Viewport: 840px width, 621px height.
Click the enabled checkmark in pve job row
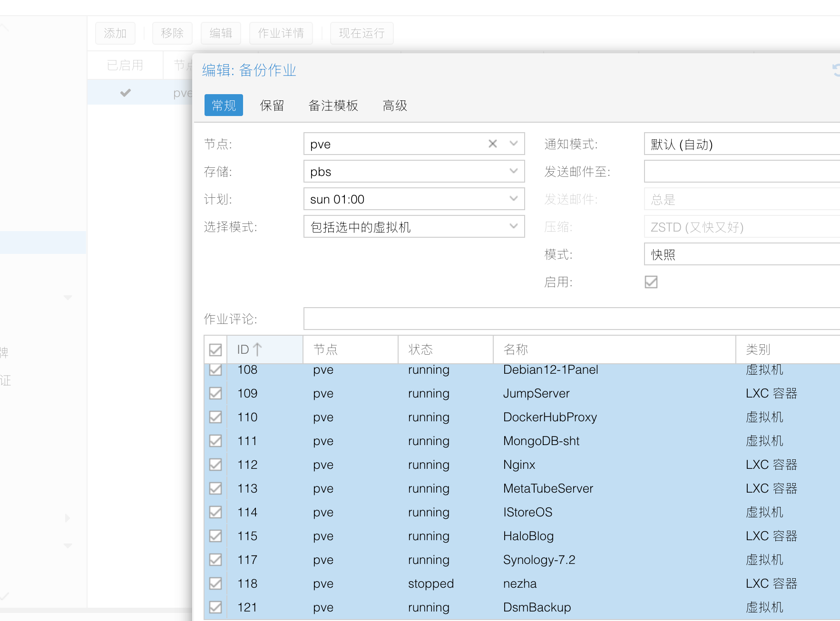tap(126, 93)
